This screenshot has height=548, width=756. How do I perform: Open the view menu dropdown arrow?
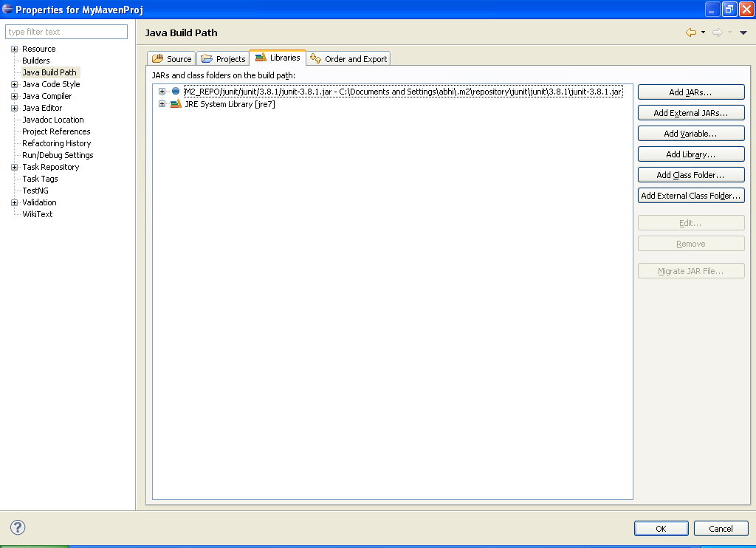point(744,32)
